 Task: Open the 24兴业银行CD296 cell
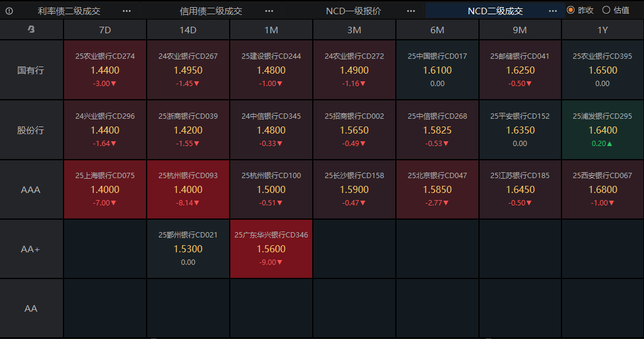tap(105, 130)
